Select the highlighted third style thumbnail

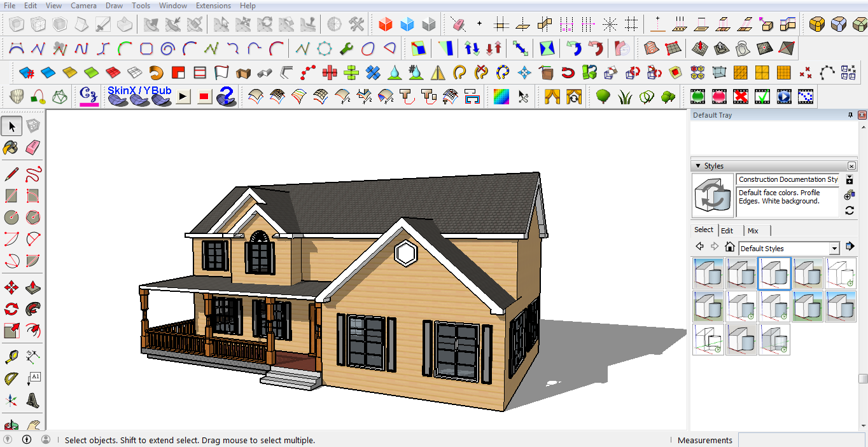[x=775, y=273]
